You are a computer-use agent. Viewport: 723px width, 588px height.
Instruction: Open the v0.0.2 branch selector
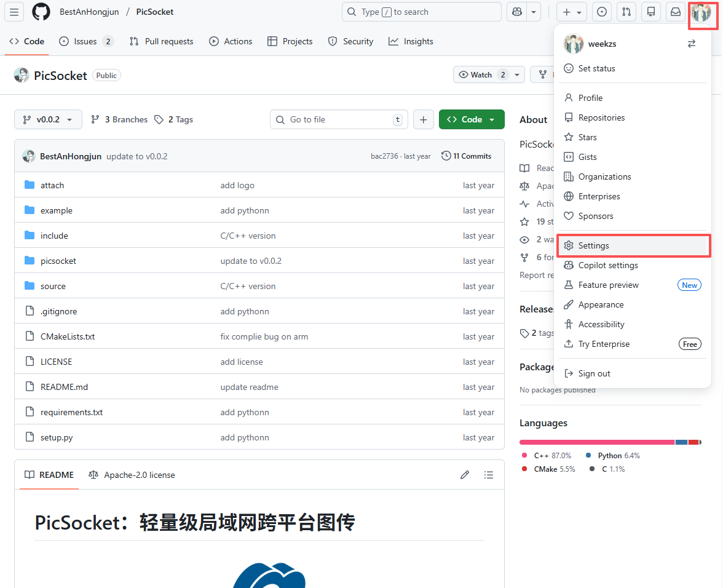(x=48, y=119)
